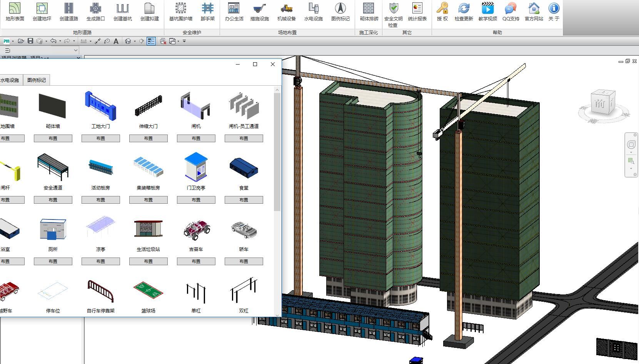Switch to the 水电设施 tab
Screen dimensions: 639x364
[10, 80]
